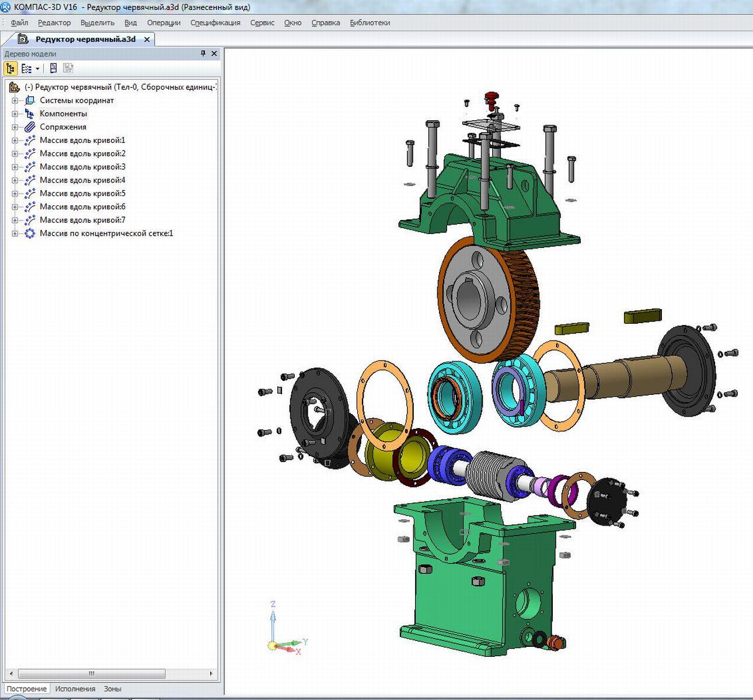753x700 pixels.
Task: Click the tree composition checklist icon
Action: (26, 69)
